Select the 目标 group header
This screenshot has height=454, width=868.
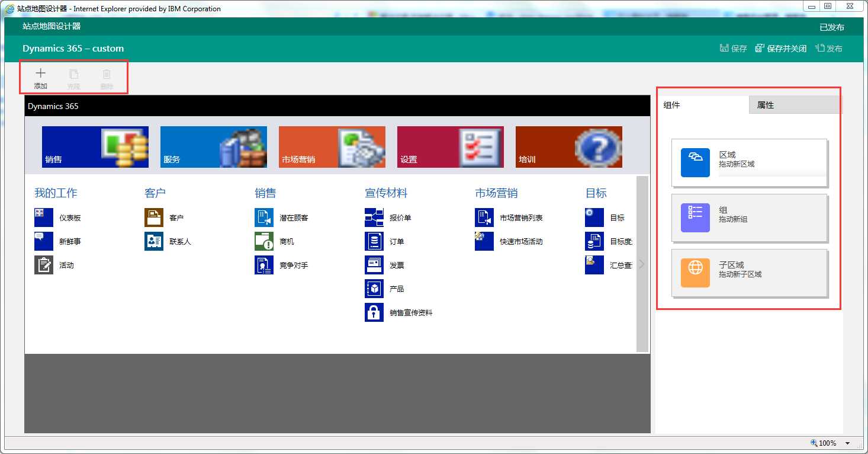click(x=596, y=193)
